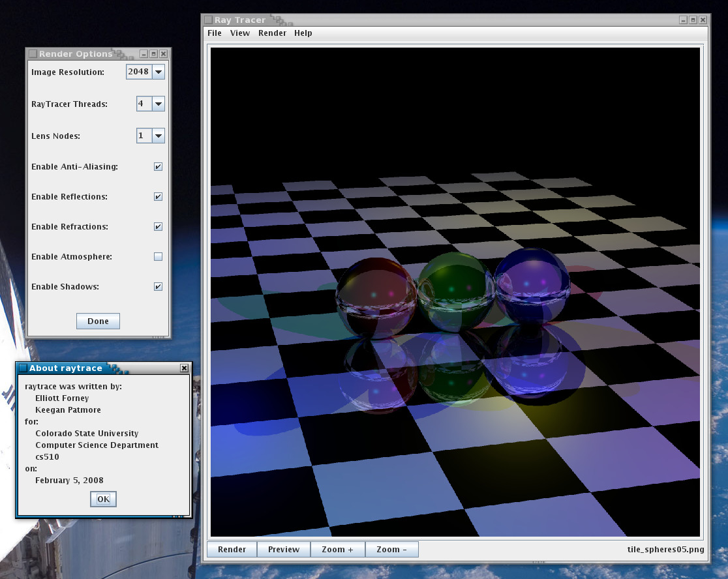Open the Render menu
The image size is (728, 579).
pyautogui.click(x=272, y=33)
